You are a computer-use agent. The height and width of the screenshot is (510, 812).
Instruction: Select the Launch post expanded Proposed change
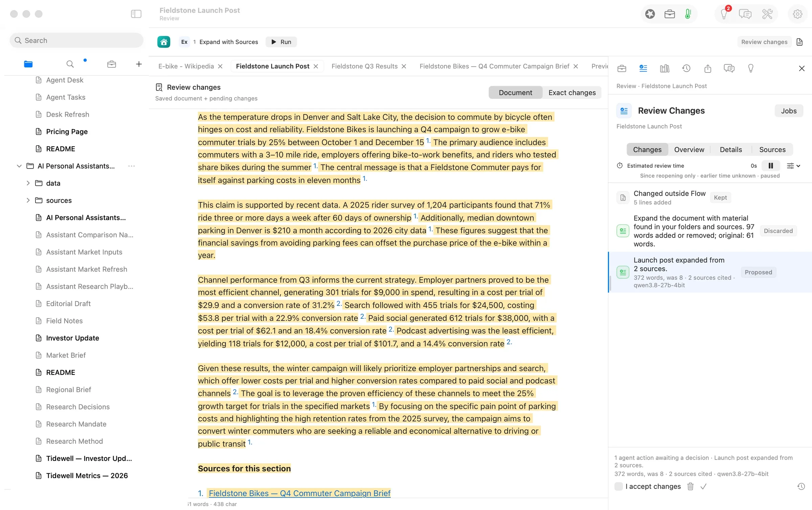pyautogui.click(x=709, y=272)
